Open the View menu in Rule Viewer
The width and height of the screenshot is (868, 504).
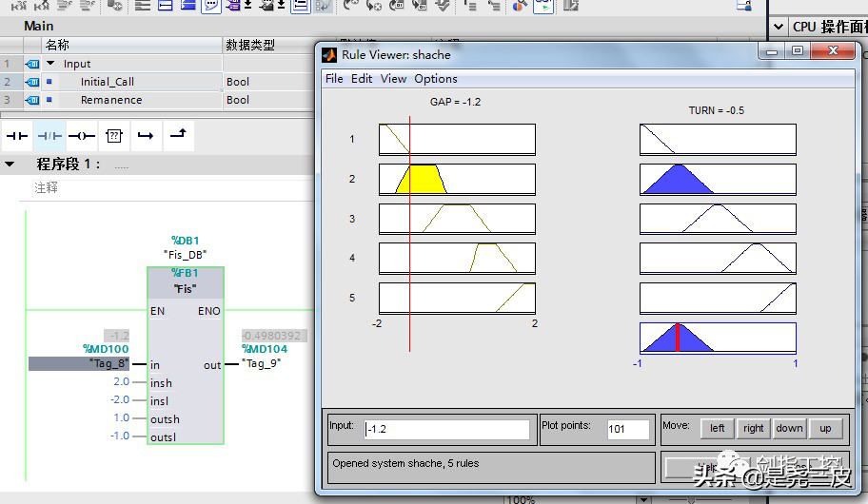pos(393,79)
